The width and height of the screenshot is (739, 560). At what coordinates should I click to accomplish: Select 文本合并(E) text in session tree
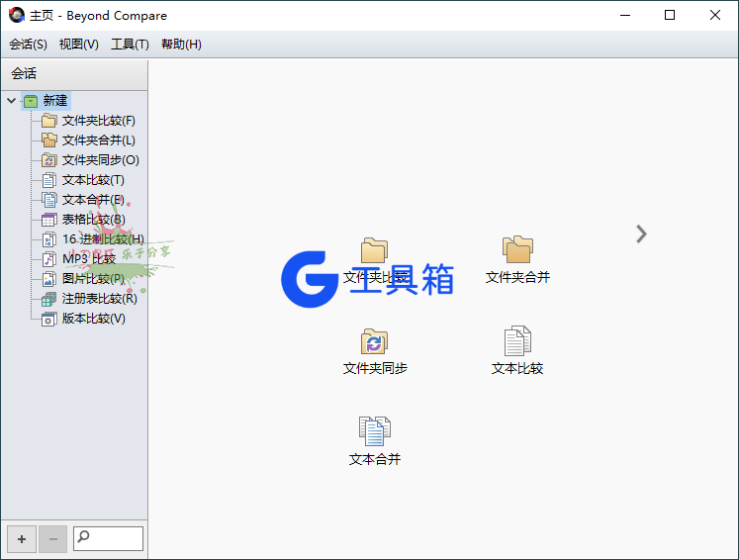click(x=93, y=200)
